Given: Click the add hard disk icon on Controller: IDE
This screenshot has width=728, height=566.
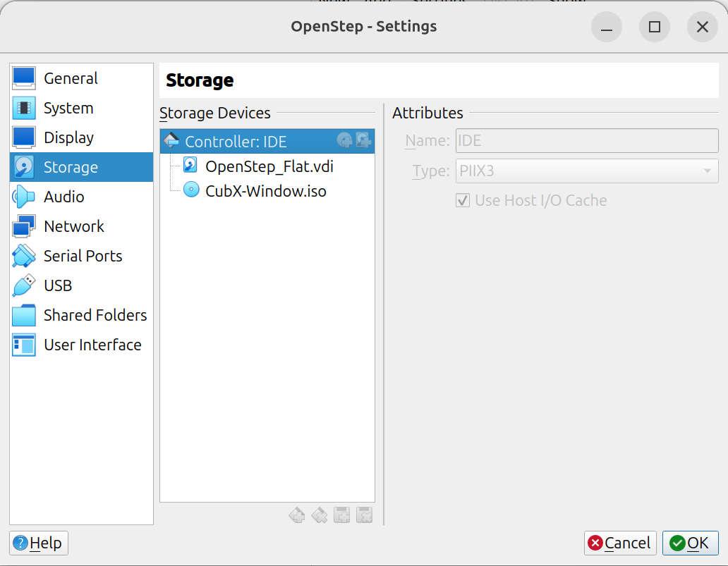Looking at the screenshot, I should pyautogui.click(x=363, y=141).
